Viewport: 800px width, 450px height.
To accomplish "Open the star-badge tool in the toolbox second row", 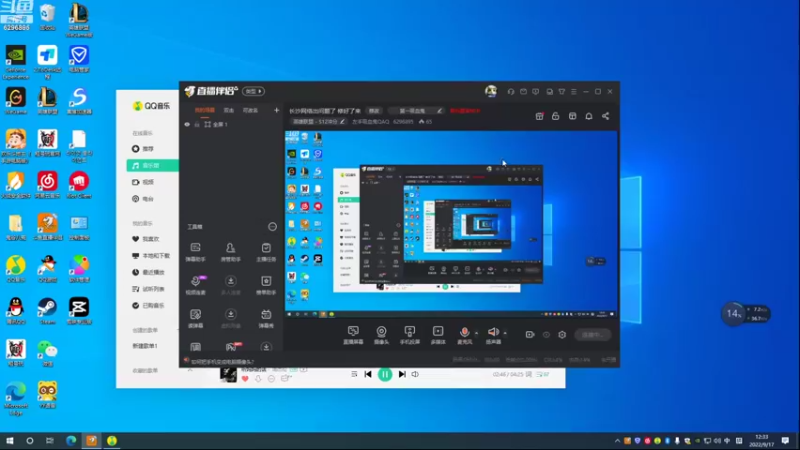I will pos(266,285).
